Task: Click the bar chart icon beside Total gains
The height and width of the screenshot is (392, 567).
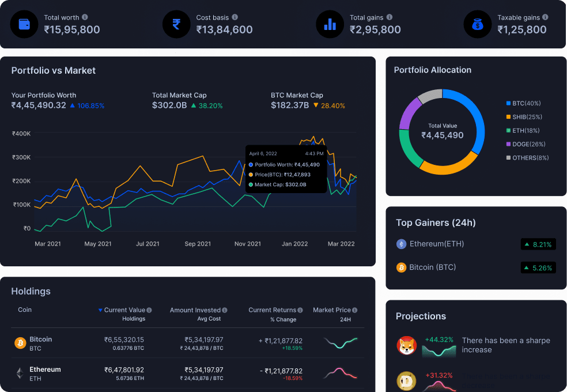Action: (x=330, y=24)
